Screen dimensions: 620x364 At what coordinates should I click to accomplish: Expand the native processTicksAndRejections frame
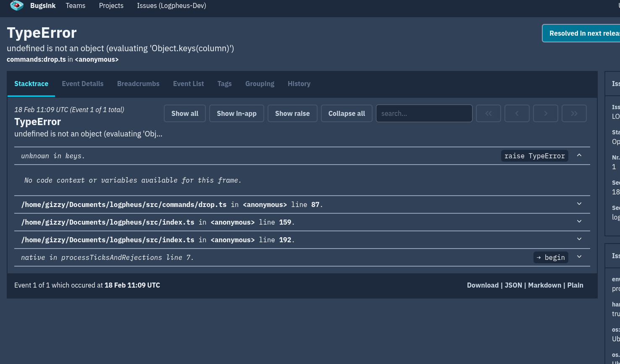pos(579,257)
